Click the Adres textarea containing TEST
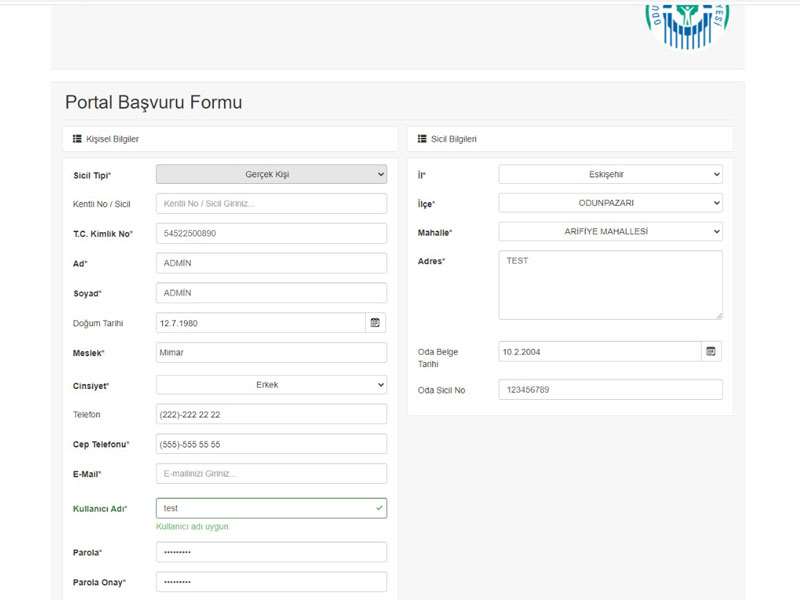Viewport: 800px width, 600px height. pos(611,285)
